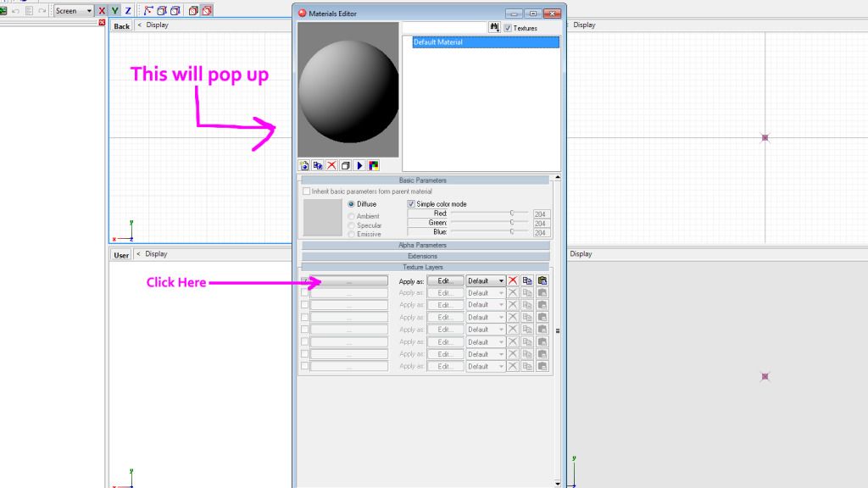This screenshot has height=488, width=868.
Task: Open the Back viewport view menu
Action: [122, 26]
